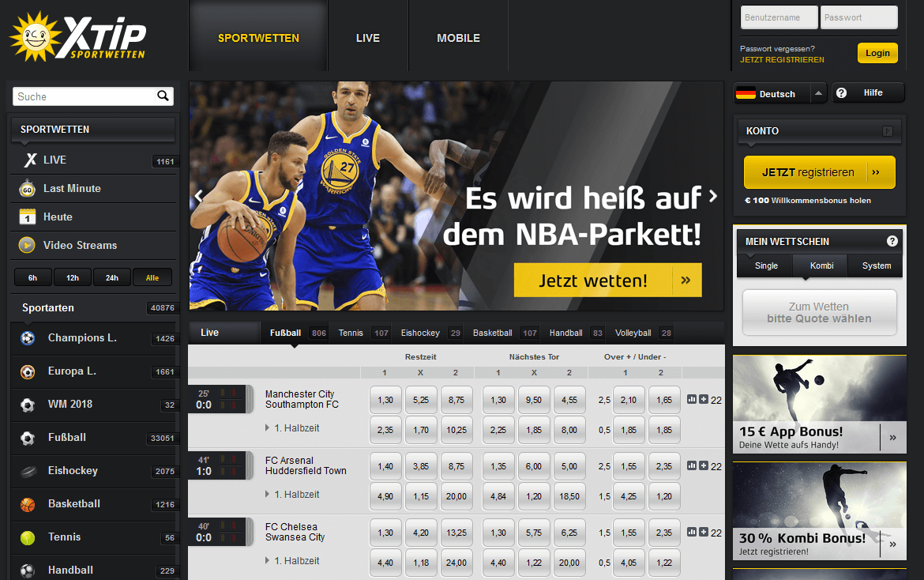Click the Last Minute clock icon
924x580 pixels.
(27, 189)
